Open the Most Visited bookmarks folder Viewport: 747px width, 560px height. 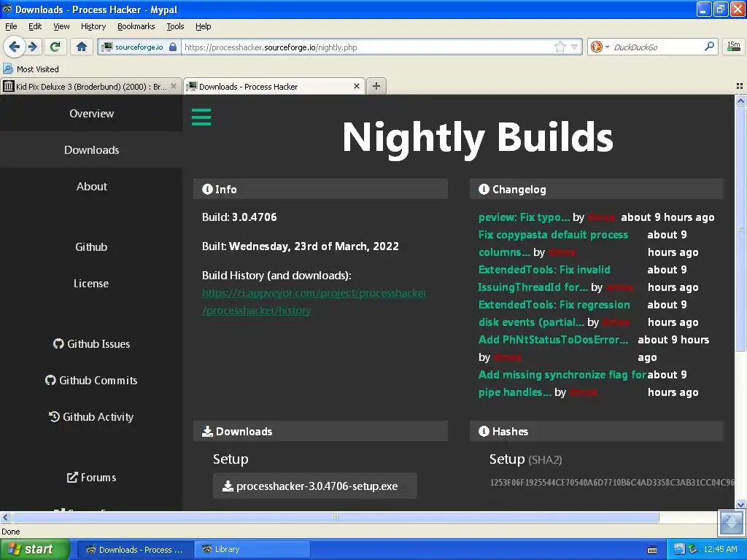(31, 69)
